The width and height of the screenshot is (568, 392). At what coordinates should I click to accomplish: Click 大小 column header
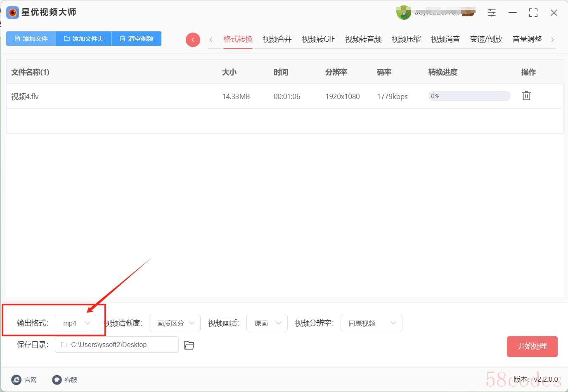[229, 72]
